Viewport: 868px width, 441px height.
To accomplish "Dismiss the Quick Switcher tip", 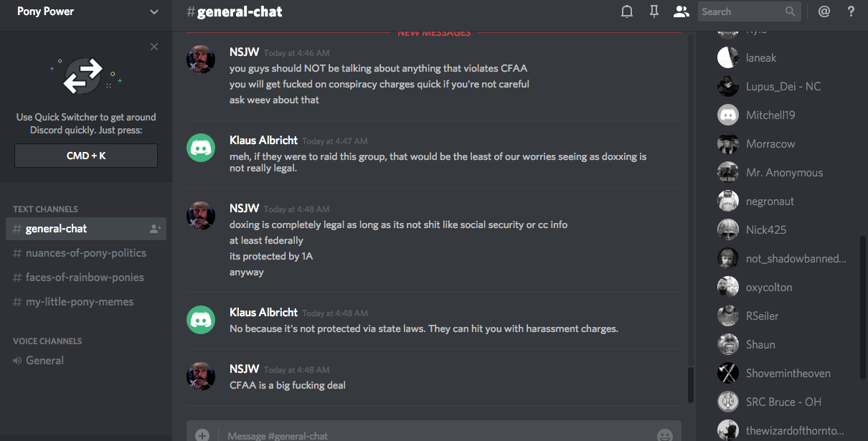I will coord(154,47).
